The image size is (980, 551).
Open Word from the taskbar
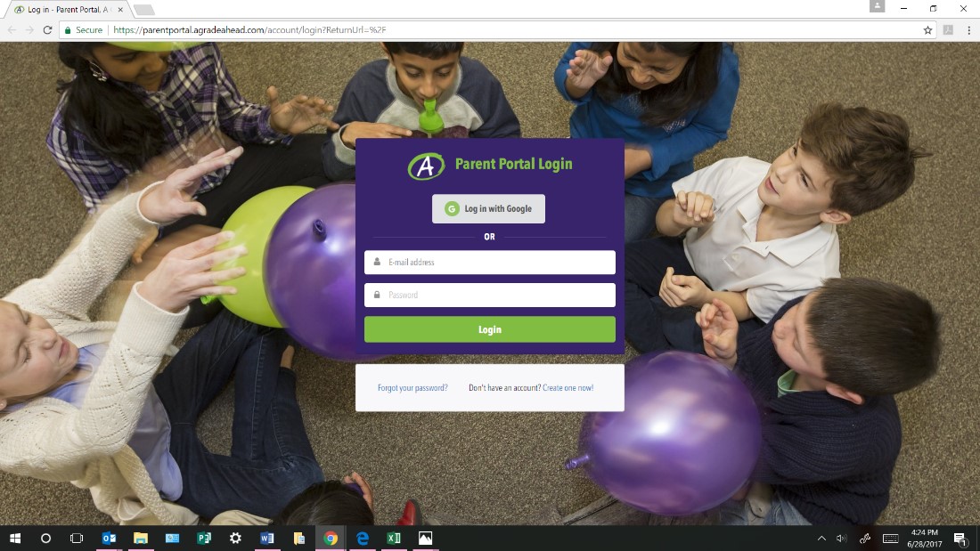click(267, 538)
